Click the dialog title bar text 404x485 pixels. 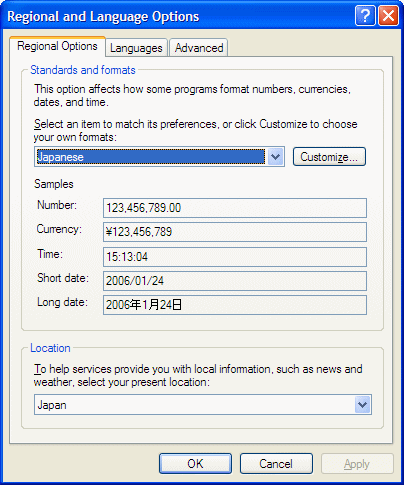(x=103, y=16)
